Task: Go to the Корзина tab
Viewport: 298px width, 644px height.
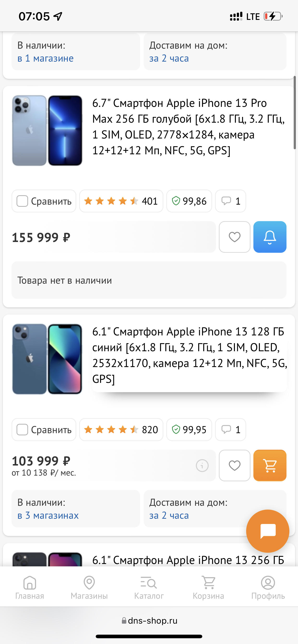Action: pyautogui.click(x=208, y=587)
